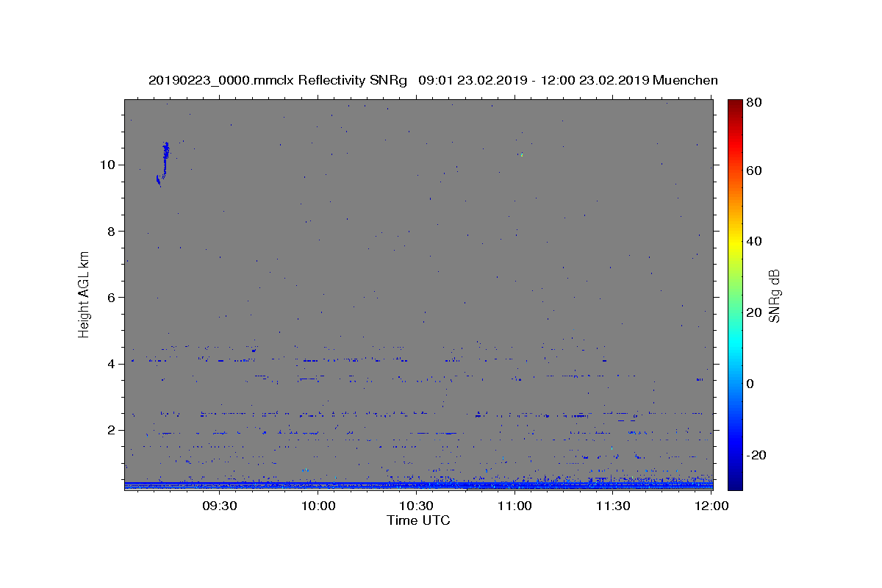Image resolution: width=882 pixels, height=588 pixels.
Task: Click the yellow band of the colorbar
Action: [735, 243]
